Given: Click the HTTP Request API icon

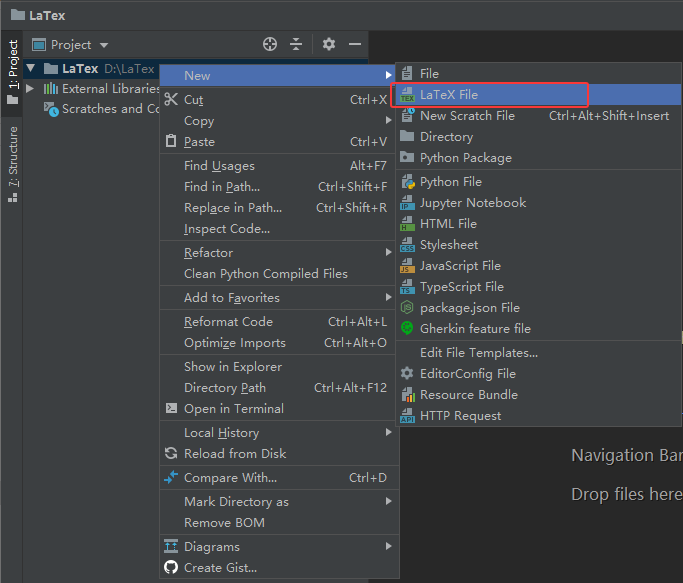Looking at the screenshot, I should tap(407, 416).
